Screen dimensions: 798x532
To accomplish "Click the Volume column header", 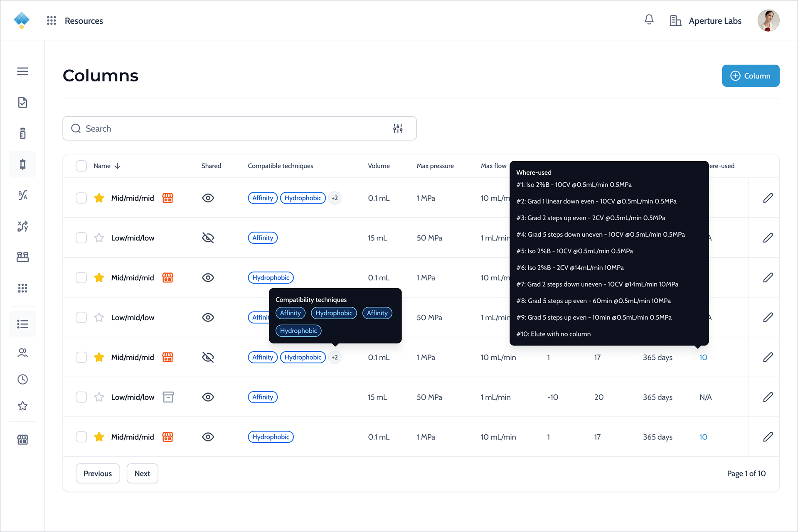I will coord(379,166).
